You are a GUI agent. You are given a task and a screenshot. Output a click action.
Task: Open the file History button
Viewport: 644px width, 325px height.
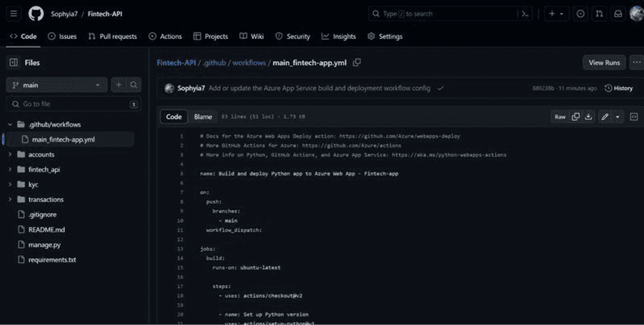(619, 88)
